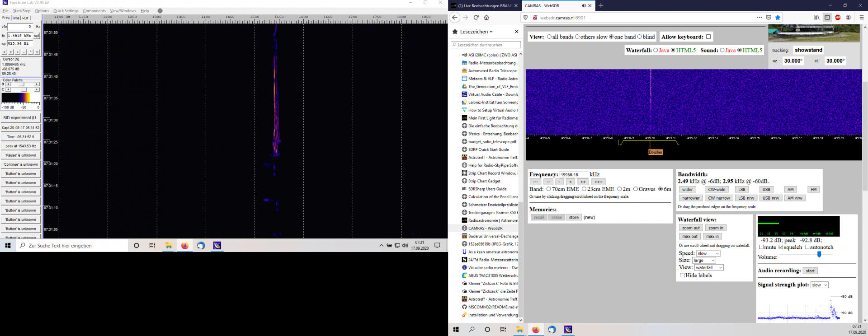Toggle the Firefox sidebar icon
The image size is (868, 336).
(x=827, y=18)
